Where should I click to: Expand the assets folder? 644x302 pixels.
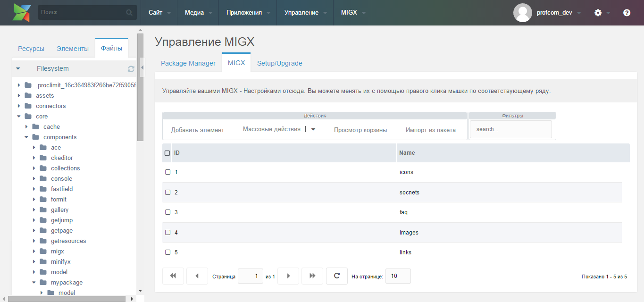[x=19, y=96]
